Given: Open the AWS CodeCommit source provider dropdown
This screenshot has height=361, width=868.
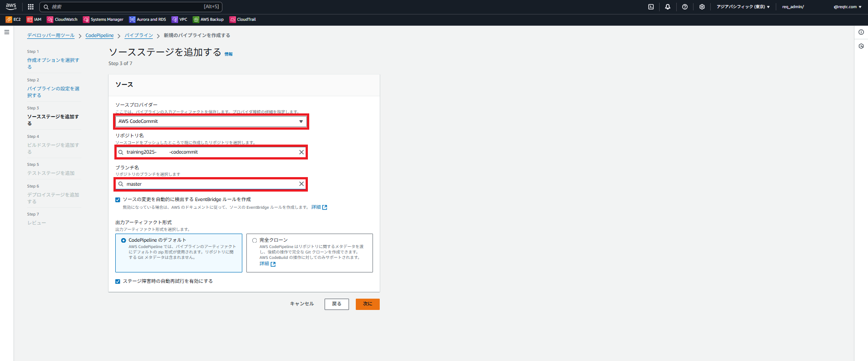Looking at the screenshot, I should click(x=211, y=122).
